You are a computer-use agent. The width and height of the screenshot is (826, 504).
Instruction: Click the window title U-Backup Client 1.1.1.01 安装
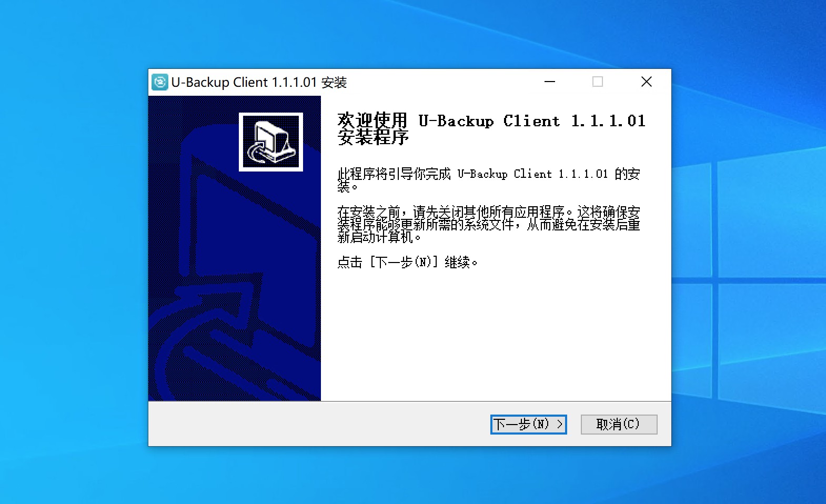259,83
